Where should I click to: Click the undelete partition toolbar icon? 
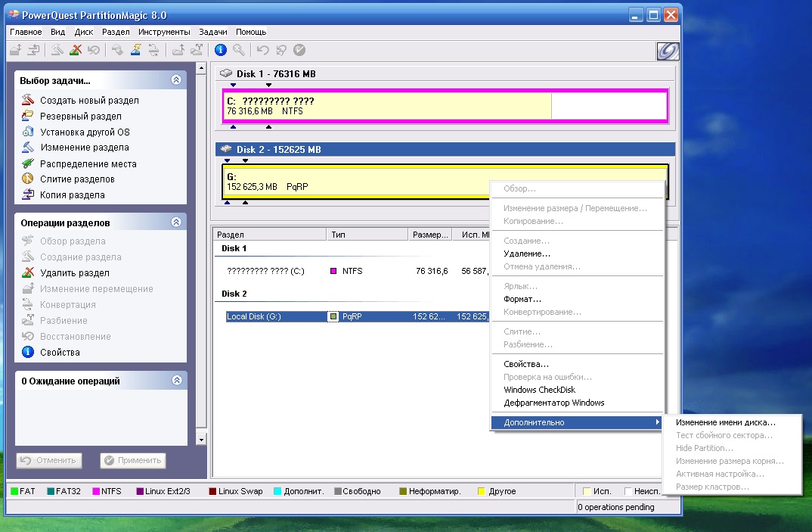coord(94,50)
